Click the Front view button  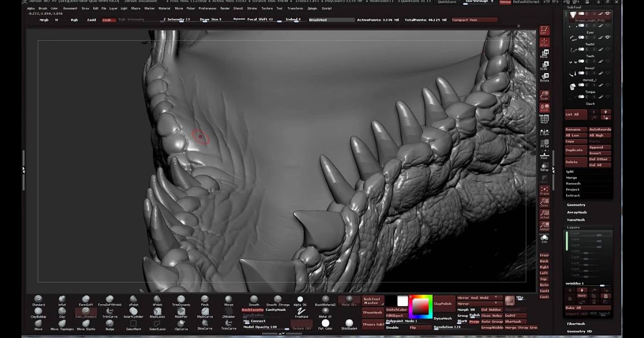click(544, 255)
